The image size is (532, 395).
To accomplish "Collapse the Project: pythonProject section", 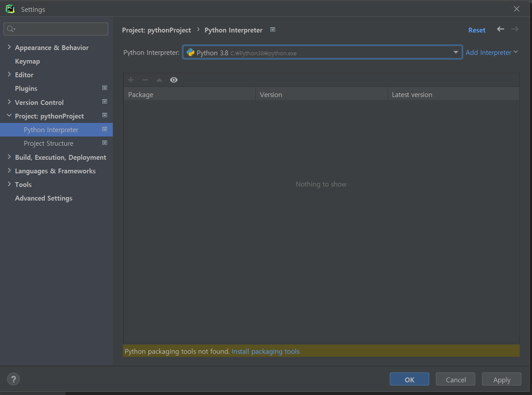I will 9,115.
